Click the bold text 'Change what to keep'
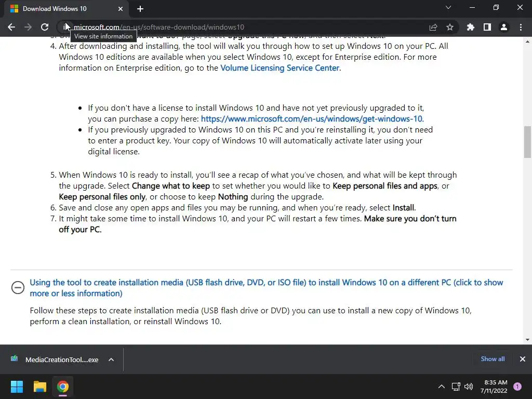This screenshot has width=532, height=399. (x=171, y=186)
